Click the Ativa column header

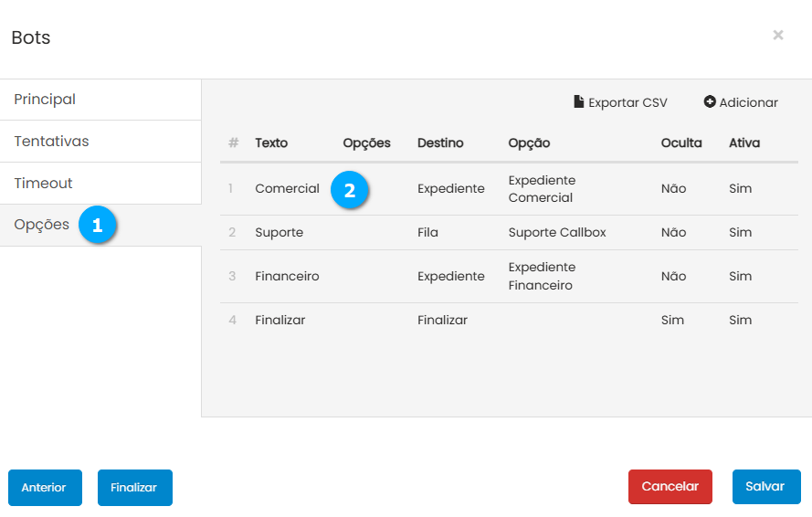pos(743,143)
